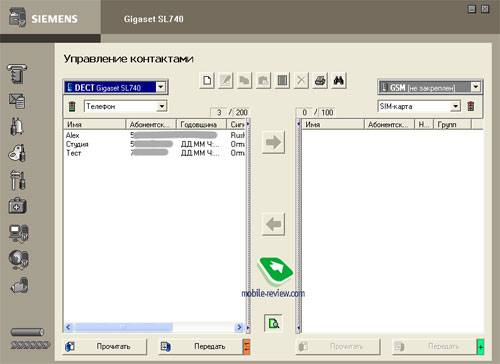Open the globe internet connection sidebar icon
This screenshot has width=500, height=364.
pos(19,259)
